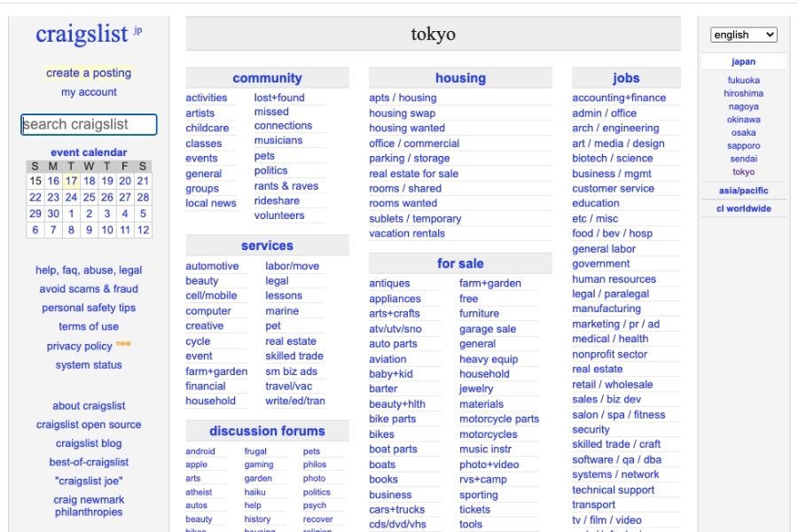Open the create a posting link
Image resolution: width=798 pixels, height=532 pixels.
pos(89,73)
